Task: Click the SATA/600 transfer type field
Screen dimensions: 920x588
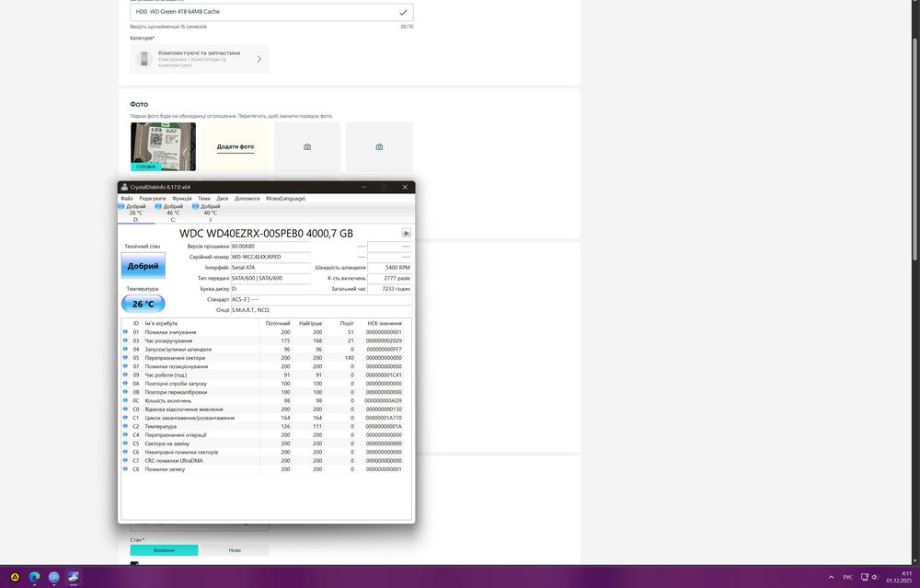Action: pyautogui.click(x=270, y=278)
